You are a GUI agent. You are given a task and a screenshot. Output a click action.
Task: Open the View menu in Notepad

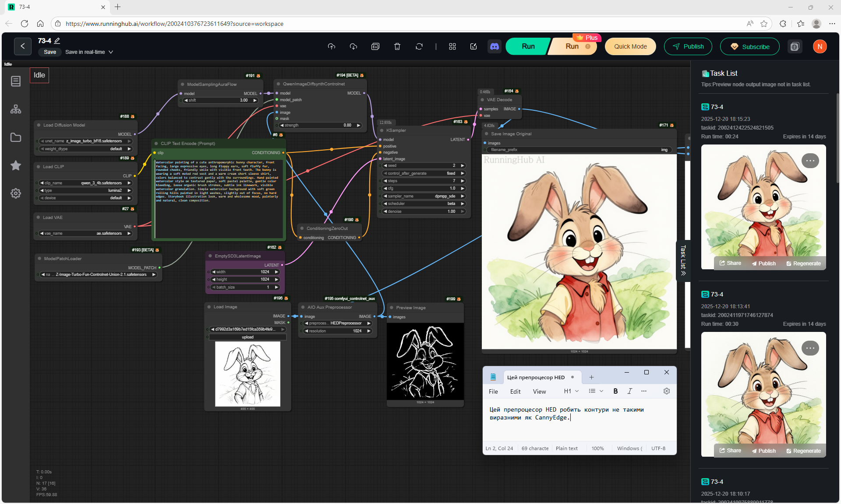[x=539, y=391]
